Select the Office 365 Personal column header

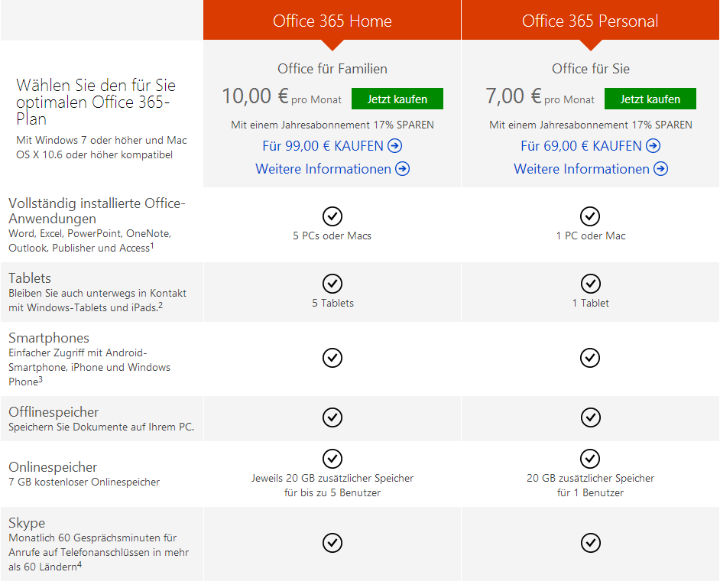coord(590,21)
